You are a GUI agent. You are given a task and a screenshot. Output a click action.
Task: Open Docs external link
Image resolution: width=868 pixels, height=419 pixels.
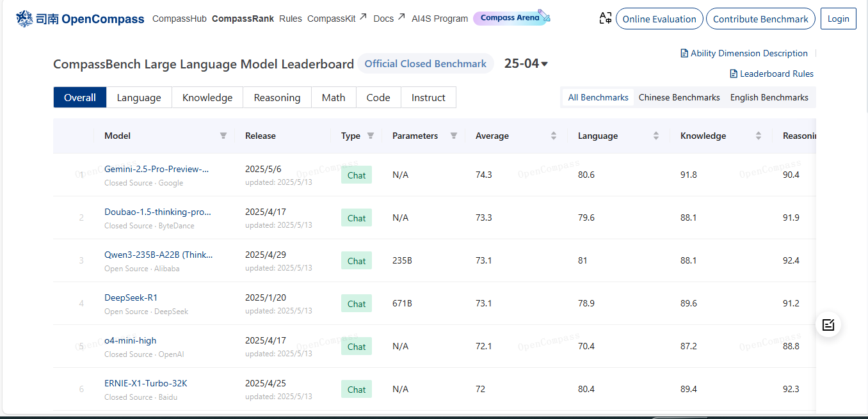pyautogui.click(x=389, y=19)
